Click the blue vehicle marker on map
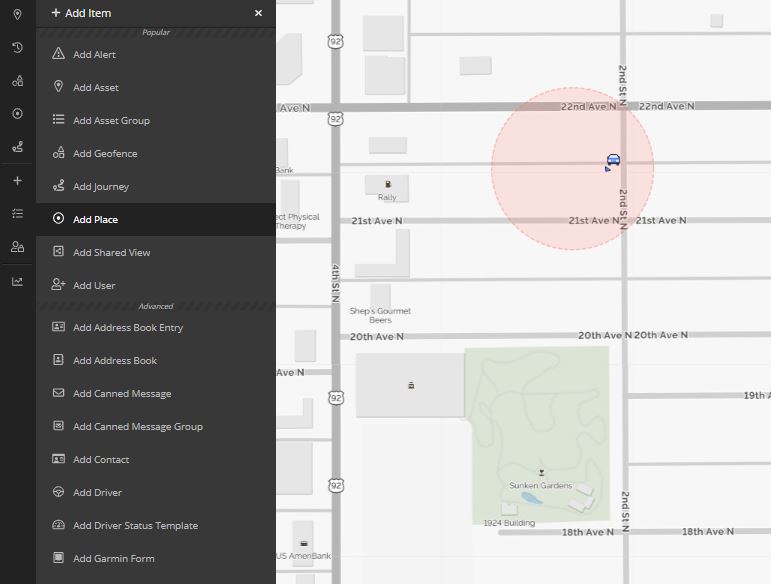Viewport: 771px width, 584px height. pos(613,160)
